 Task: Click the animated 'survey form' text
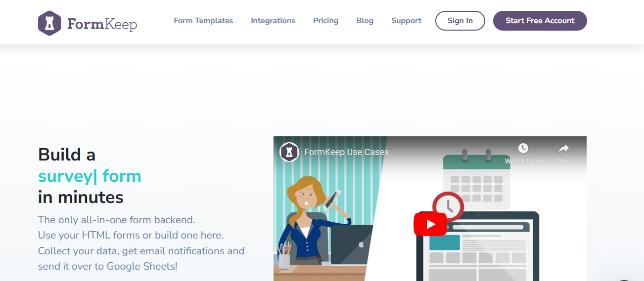(x=90, y=176)
